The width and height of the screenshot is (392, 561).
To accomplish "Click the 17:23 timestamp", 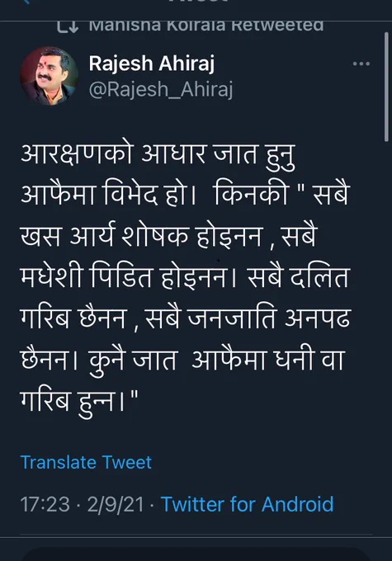I will [45, 504].
